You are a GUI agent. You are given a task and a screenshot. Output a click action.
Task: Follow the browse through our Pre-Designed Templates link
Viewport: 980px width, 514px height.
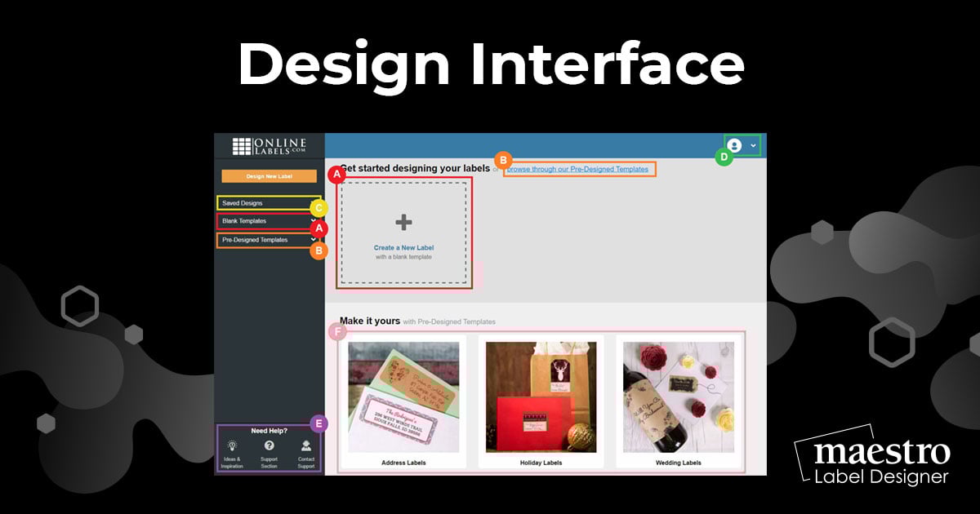click(x=577, y=170)
